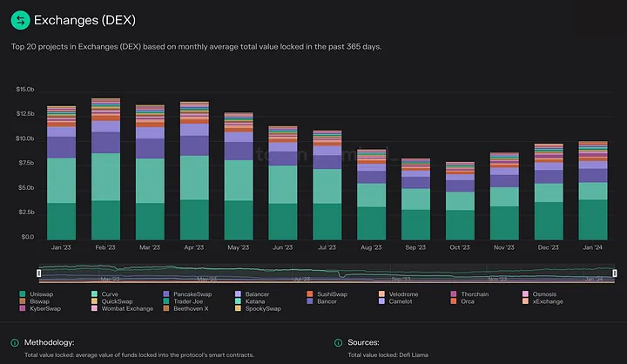Toggle Thorchain legend entry

[x=470, y=294]
